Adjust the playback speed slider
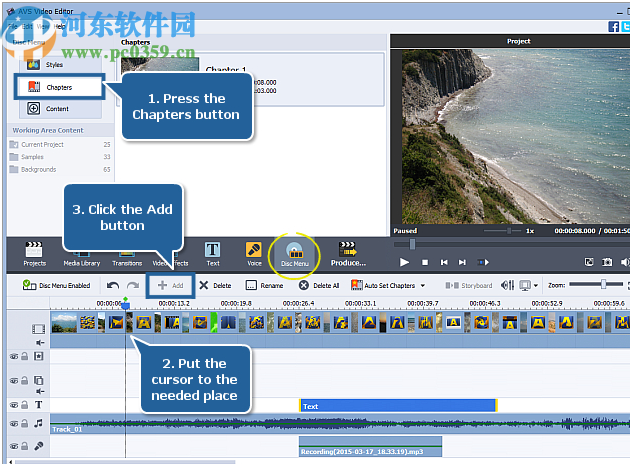Screen dimensions: 630x464 pyautogui.click(x=509, y=231)
